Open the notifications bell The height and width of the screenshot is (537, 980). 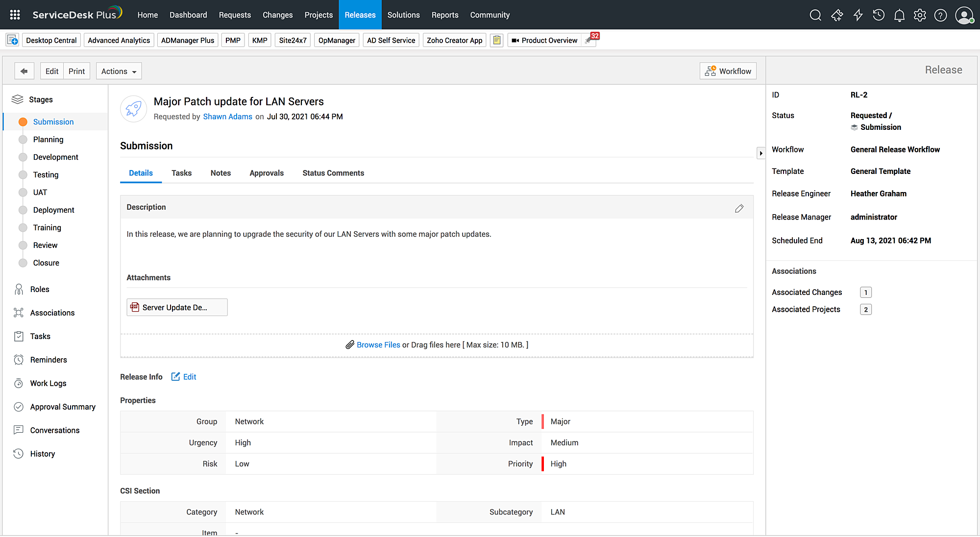tap(899, 15)
